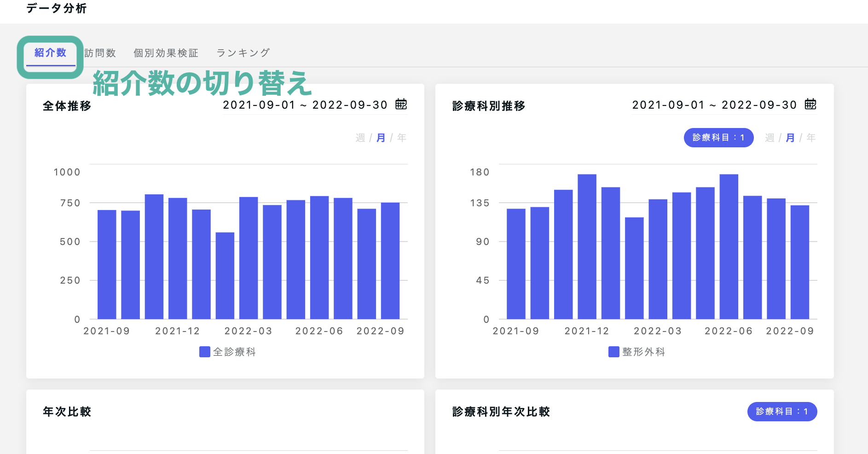The height and width of the screenshot is (454, 868).
Task: Select 月 in the 診療科別推移 chart
Action: click(790, 138)
